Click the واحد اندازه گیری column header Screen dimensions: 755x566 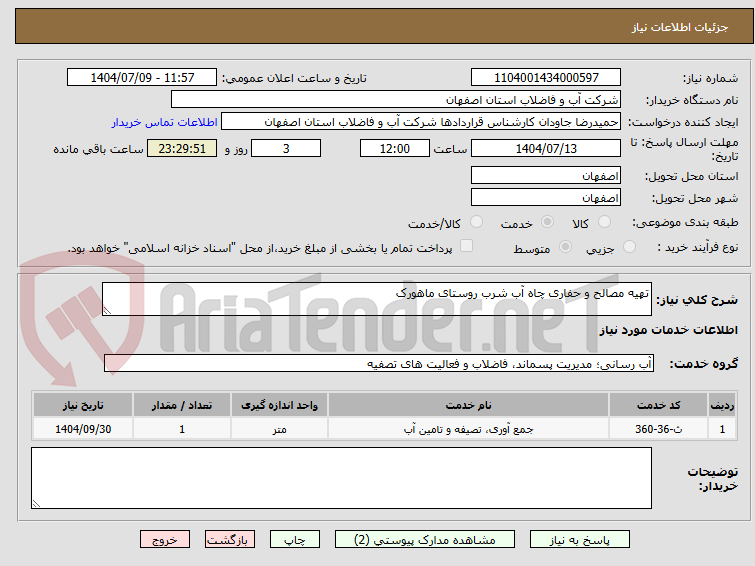(x=280, y=405)
